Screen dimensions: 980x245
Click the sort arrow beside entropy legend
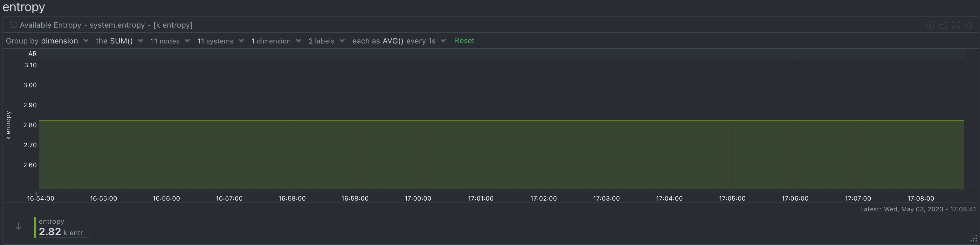18,227
